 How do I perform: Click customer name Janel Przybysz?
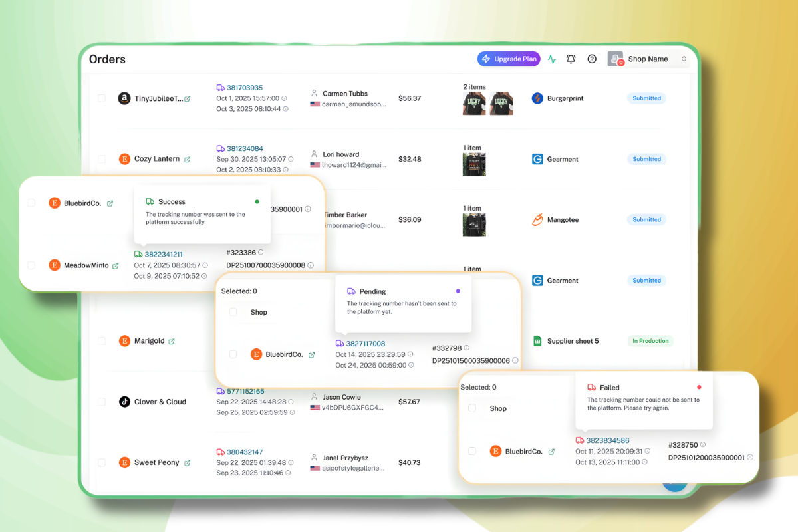[345, 458]
